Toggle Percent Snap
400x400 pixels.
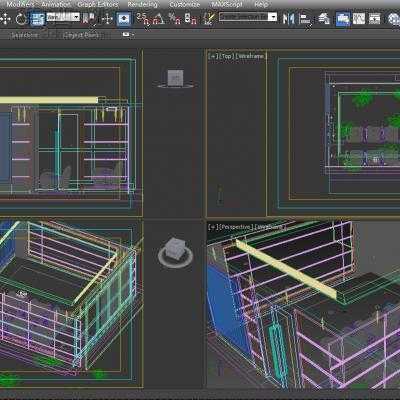point(174,19)
